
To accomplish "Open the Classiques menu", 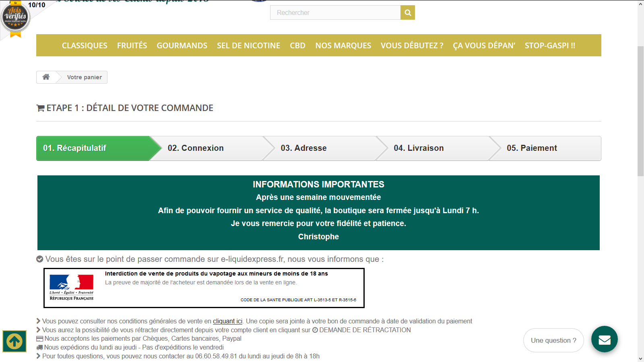I will [85, 45].
